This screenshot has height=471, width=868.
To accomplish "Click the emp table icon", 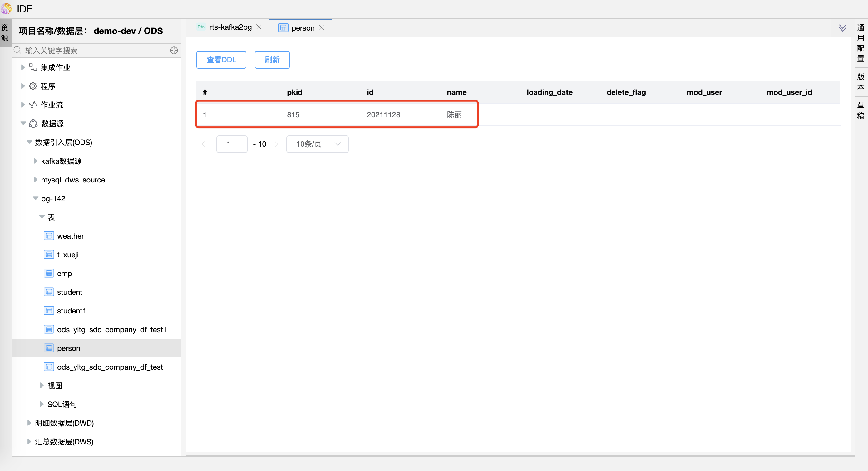I will click(49, 273).
